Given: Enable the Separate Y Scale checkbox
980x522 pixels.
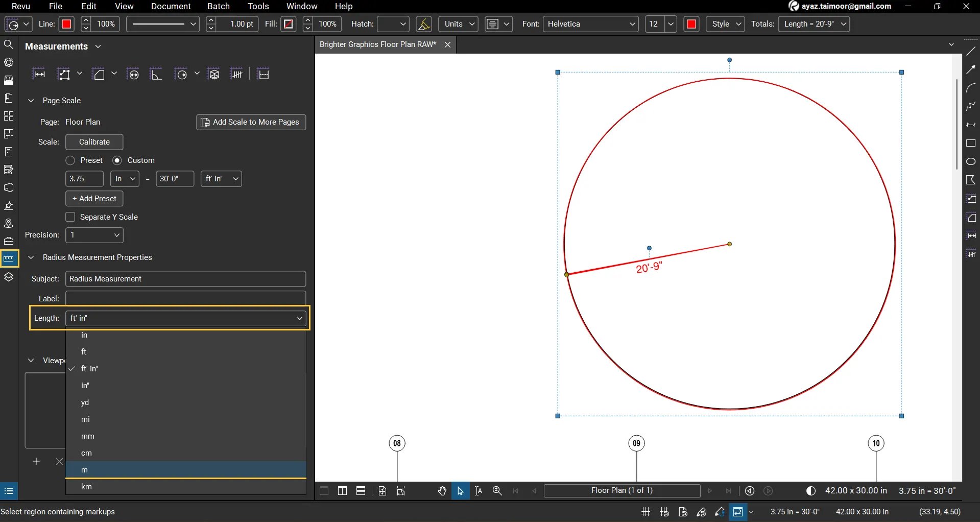Looking at the screenshot, I should coord(70,217).
